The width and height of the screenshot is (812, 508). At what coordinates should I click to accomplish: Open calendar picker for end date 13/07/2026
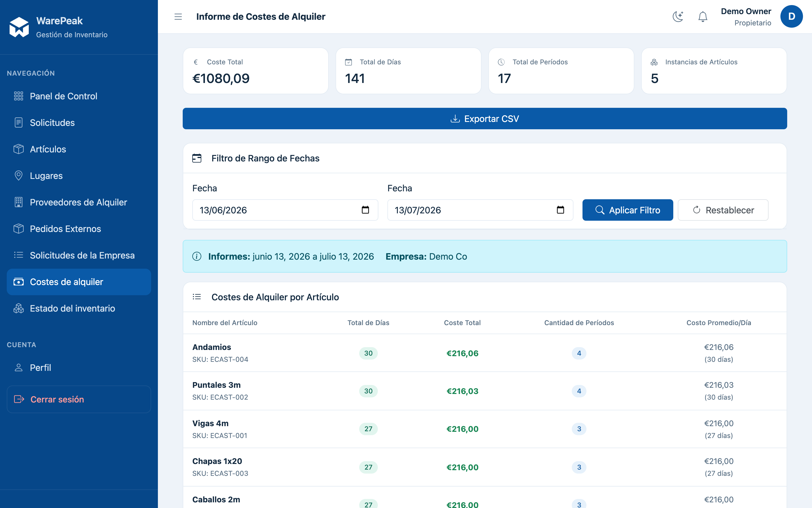tap(560, 210)
